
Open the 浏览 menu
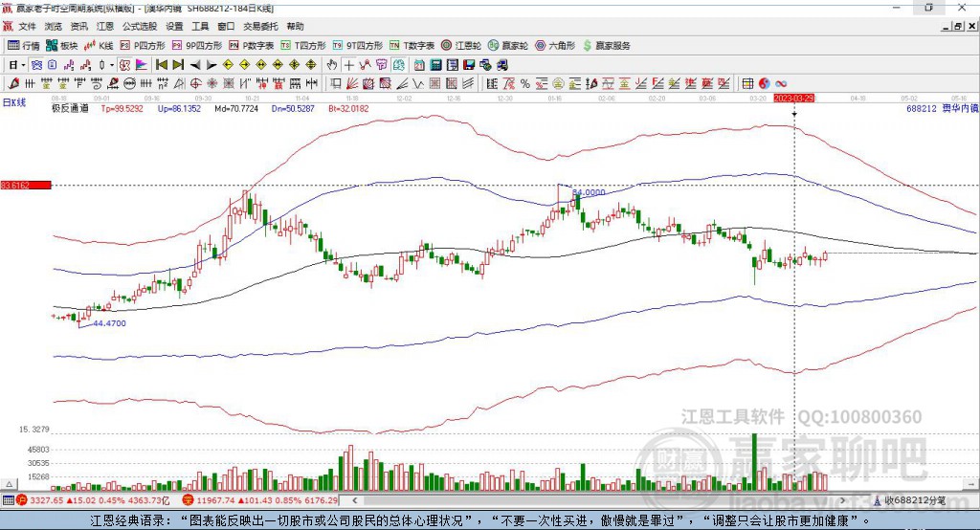54,26
